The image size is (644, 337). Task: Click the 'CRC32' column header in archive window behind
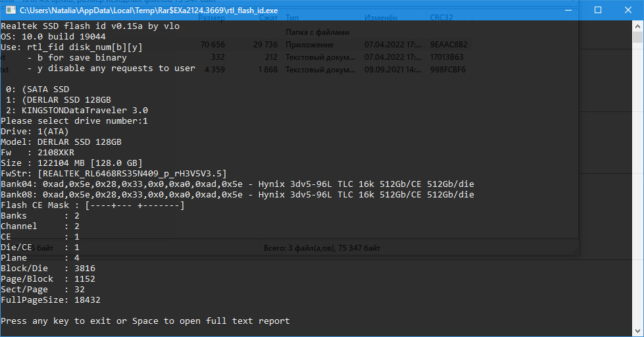pyautogui.click(x=441, y=18)
